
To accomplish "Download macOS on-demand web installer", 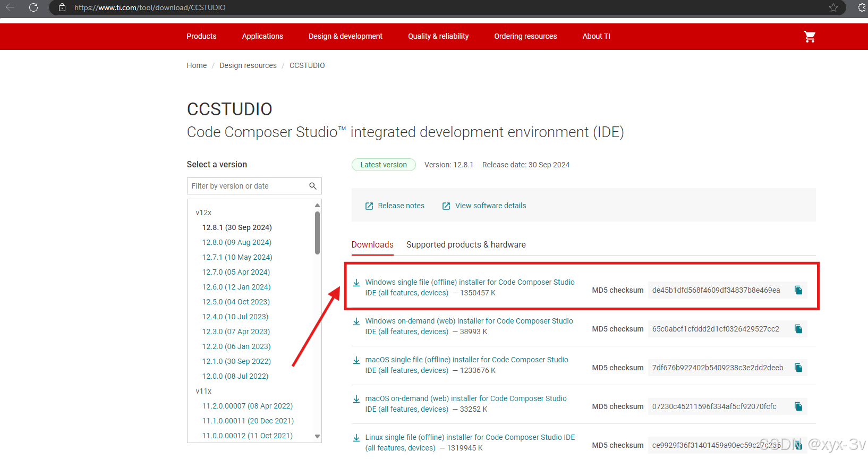I will click(x=466, y=404).
